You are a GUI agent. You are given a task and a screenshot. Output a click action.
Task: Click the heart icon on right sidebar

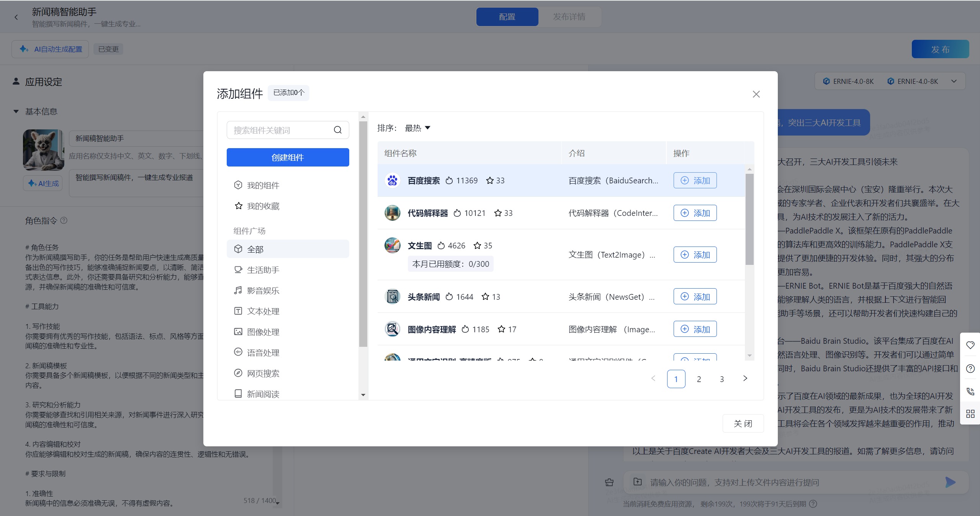pyautogui.click(x=970, y=345)
